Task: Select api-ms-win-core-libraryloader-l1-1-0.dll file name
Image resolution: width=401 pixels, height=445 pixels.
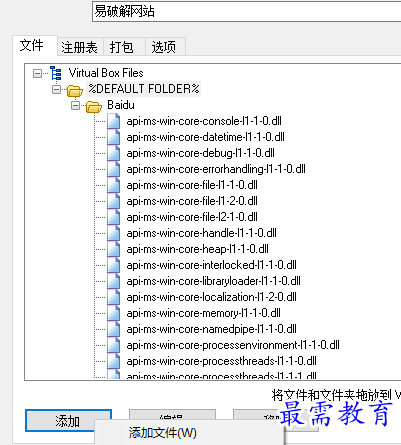Action: pyautogui.click(x=214, y=281)
